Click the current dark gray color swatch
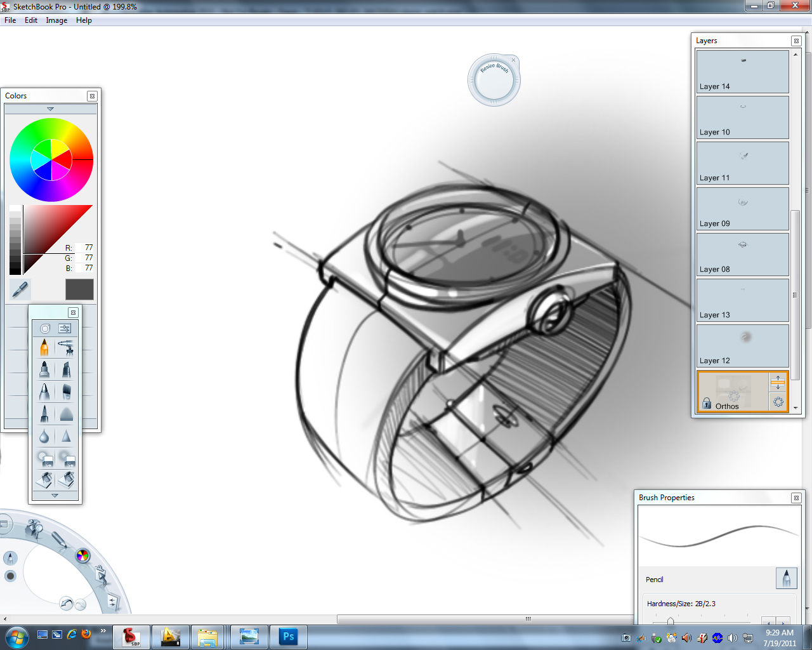Screen dimensions: 812x650 tap(79, 289)
